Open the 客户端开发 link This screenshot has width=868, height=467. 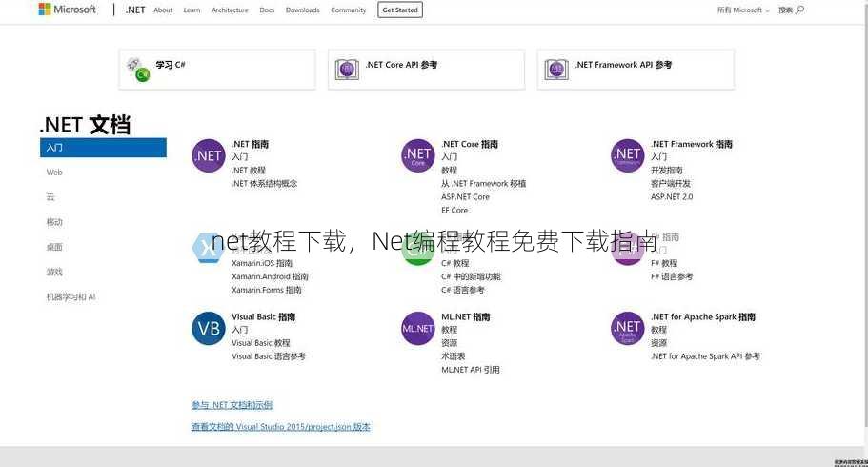click(x=671, y=183)
